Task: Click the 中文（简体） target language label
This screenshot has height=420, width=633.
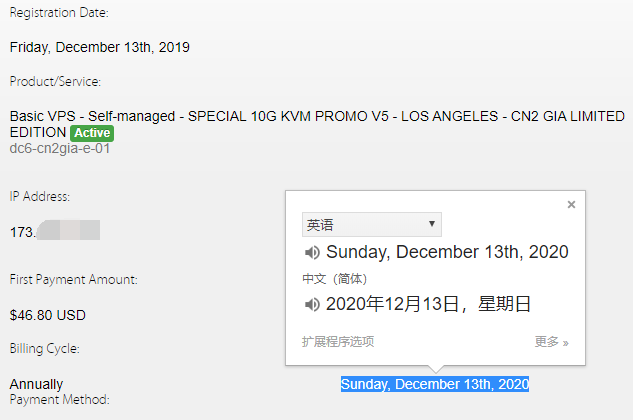Action: (x=335, y=278)
